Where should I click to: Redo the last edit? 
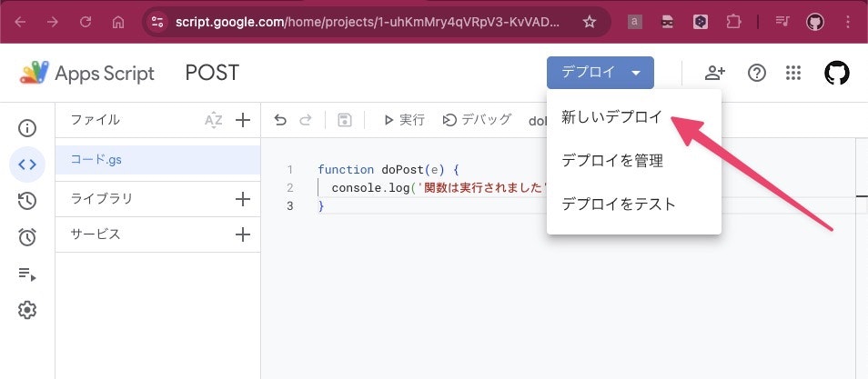(306, 120)
